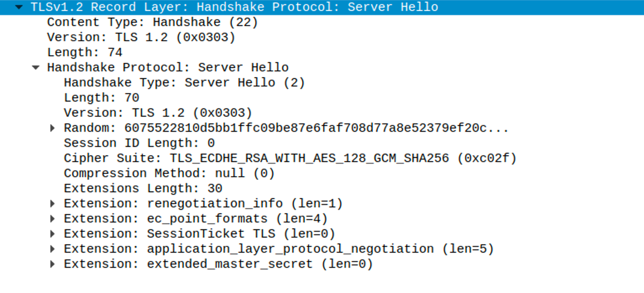Collapse the Handshake Protocol: Server Hello node

point(35,68)
